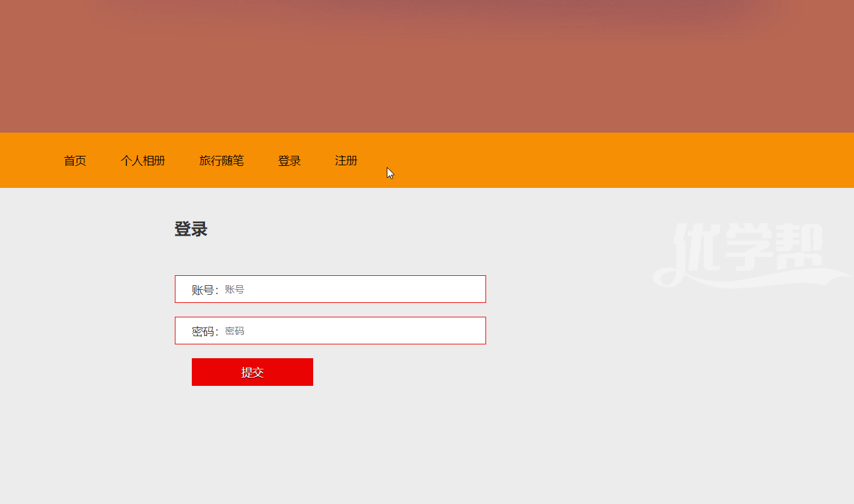Open the 注册 registration link
This screenshot has width=854, height=504.
(346, 161)
